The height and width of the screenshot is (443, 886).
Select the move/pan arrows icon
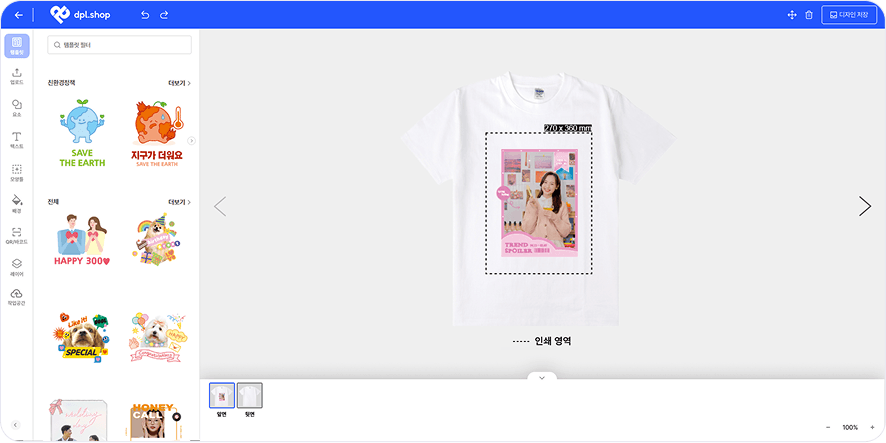(792, 15)
